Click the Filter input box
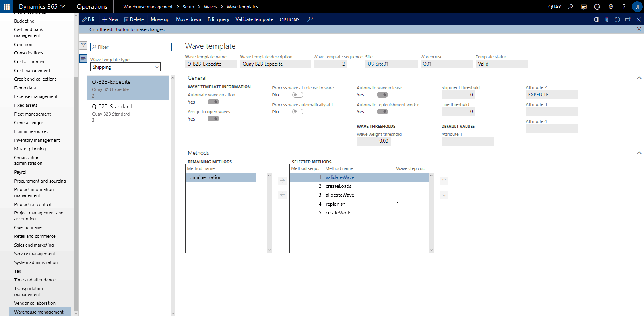Viewport: 644px width, 316px height. point(131,47)
